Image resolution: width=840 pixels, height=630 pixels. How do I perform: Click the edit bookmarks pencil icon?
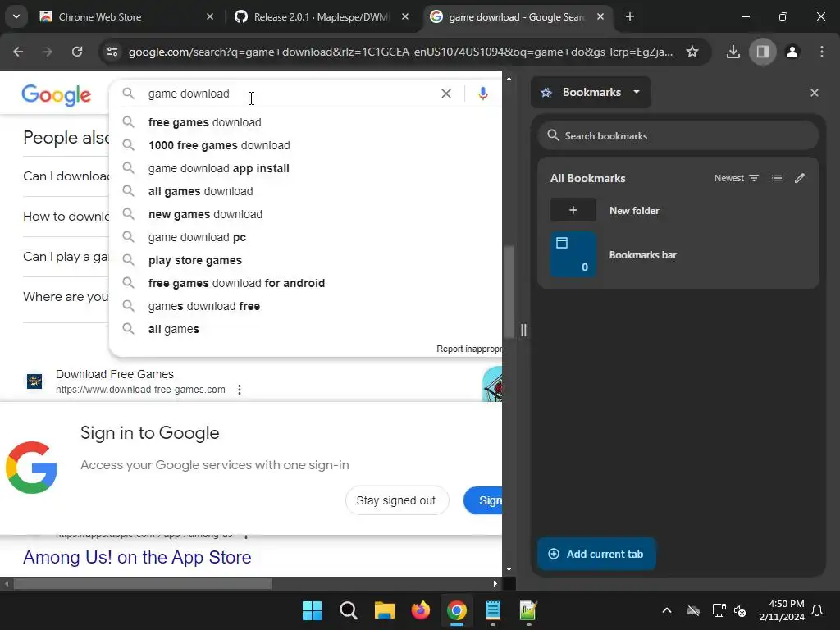[x=800, y=178]
